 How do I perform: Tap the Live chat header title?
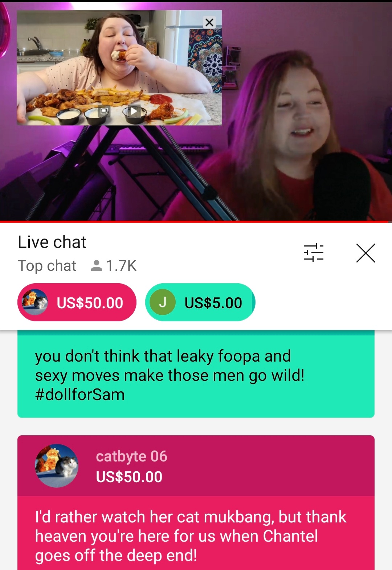coord(52,242)
